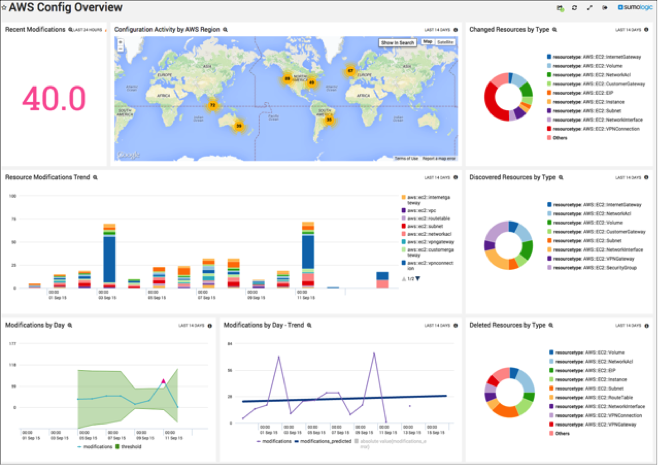Toggle modifications series in Modifications by Day legend
The width and height of the screenshot is (658, 465).
(x=94, y=447)
